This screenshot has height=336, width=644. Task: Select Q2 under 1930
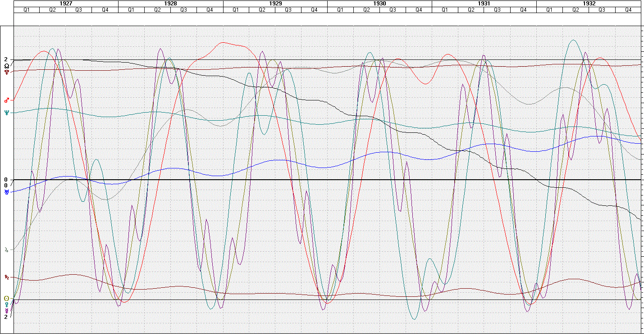tap(366, 9)
